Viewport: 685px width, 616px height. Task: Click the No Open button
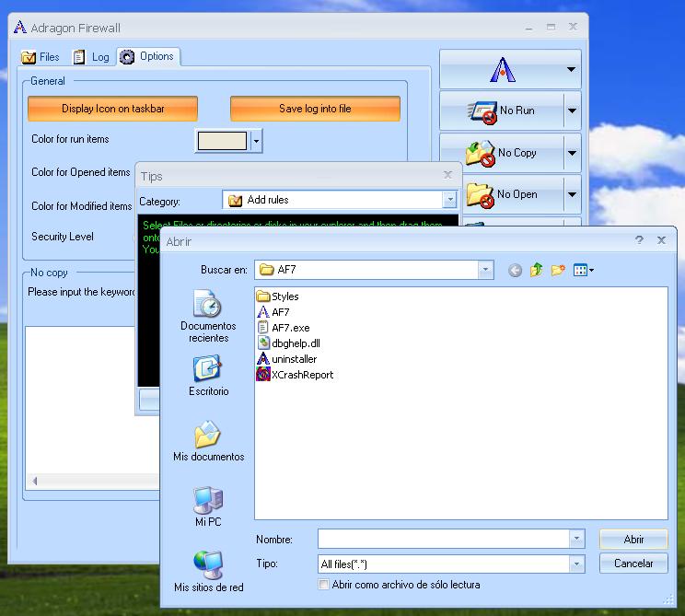coord(514,195)
